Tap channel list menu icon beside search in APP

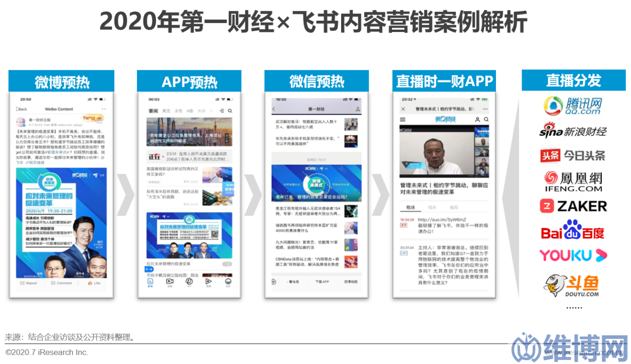[x=221, y=111]
